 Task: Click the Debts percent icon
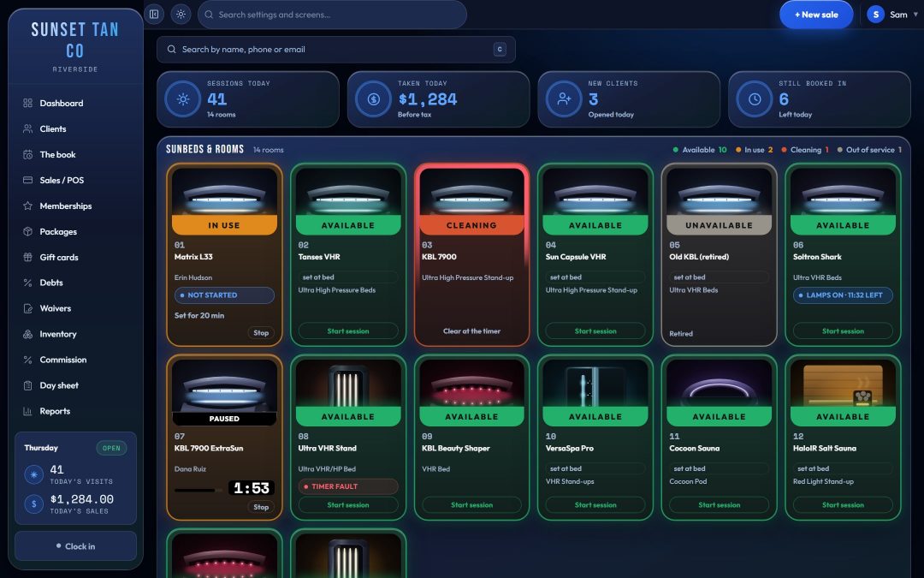point(27,283)
